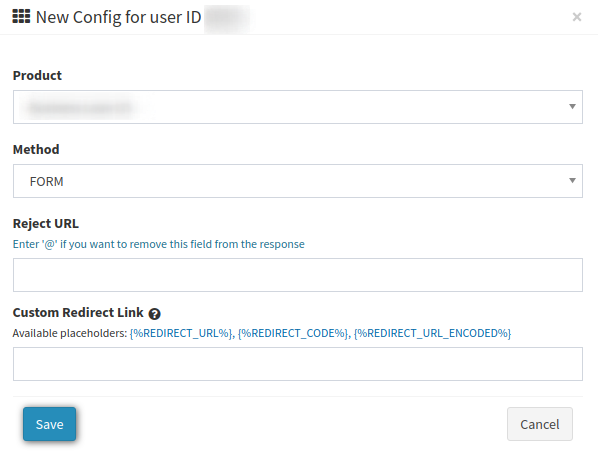This screenshot has width=598, height=465.
Task: Click the blurred user ID in title
Action: pos(227,17)
